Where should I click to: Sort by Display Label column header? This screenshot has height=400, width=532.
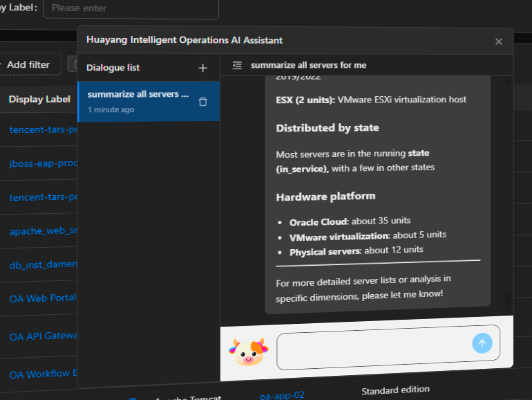pos(39,99)
